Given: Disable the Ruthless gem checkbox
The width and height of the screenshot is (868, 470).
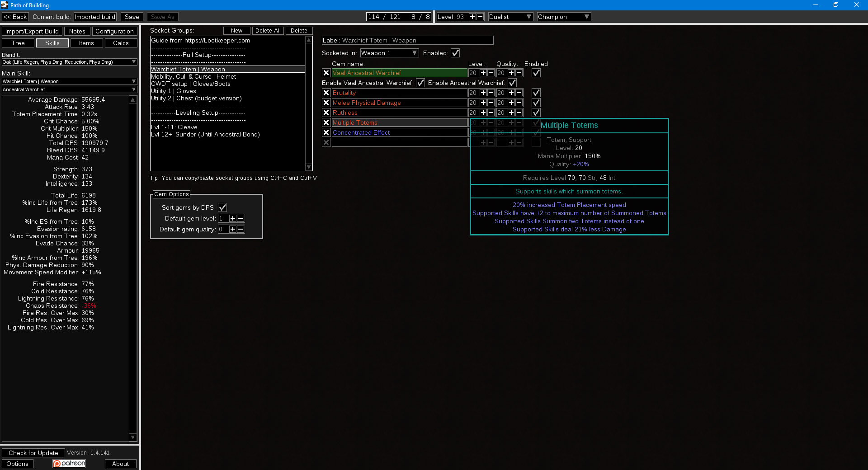Looking at the screenshot, I should [536, 113].
